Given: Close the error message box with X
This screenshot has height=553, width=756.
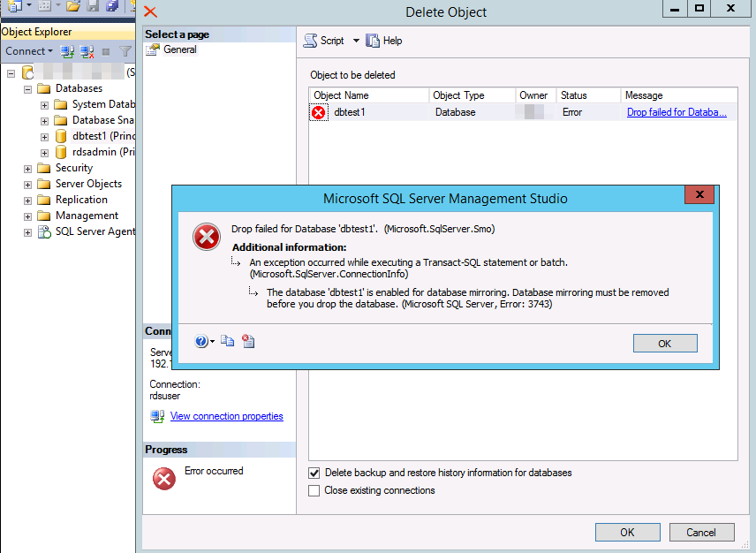Looking at the screenshot, I should click(699, 194).
